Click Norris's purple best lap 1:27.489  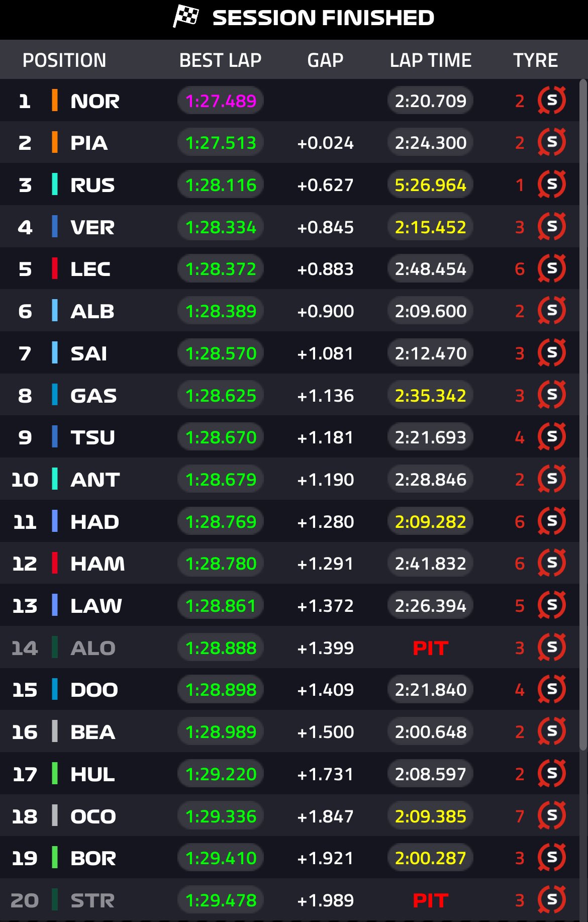point(221,101)
